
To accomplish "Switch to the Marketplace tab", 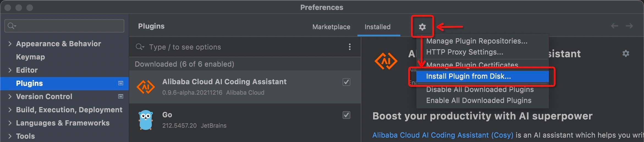I will click(x=331, y=27).
